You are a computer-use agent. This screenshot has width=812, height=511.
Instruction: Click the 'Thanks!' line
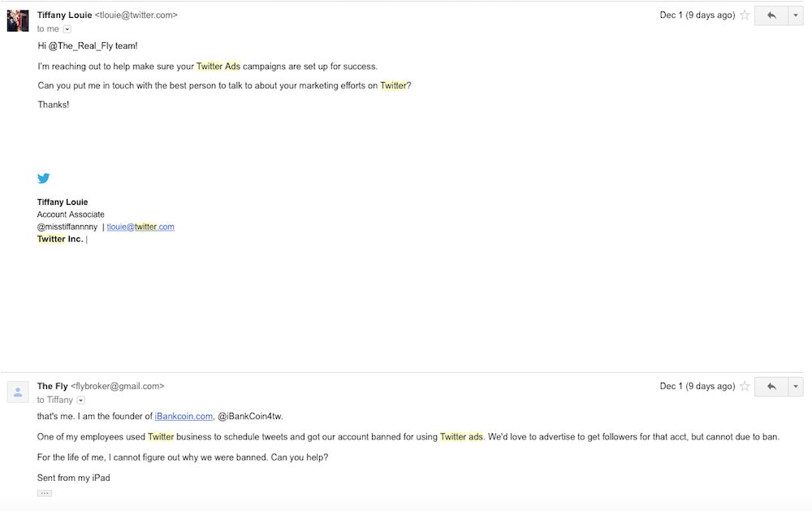54,105
